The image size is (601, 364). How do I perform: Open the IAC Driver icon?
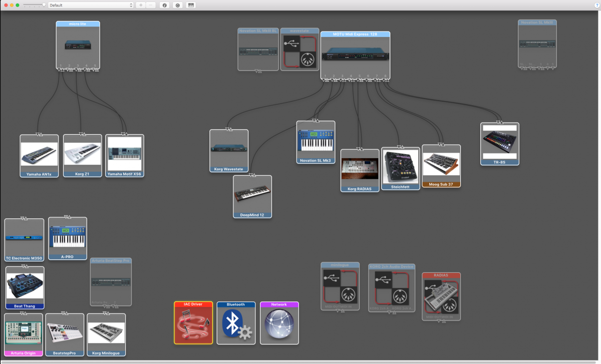(x=193, y=323)
